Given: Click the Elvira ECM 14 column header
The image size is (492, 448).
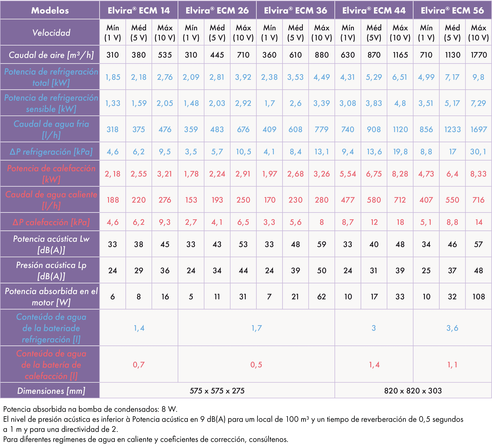Looking at the screenshot, I should [139, 10].
